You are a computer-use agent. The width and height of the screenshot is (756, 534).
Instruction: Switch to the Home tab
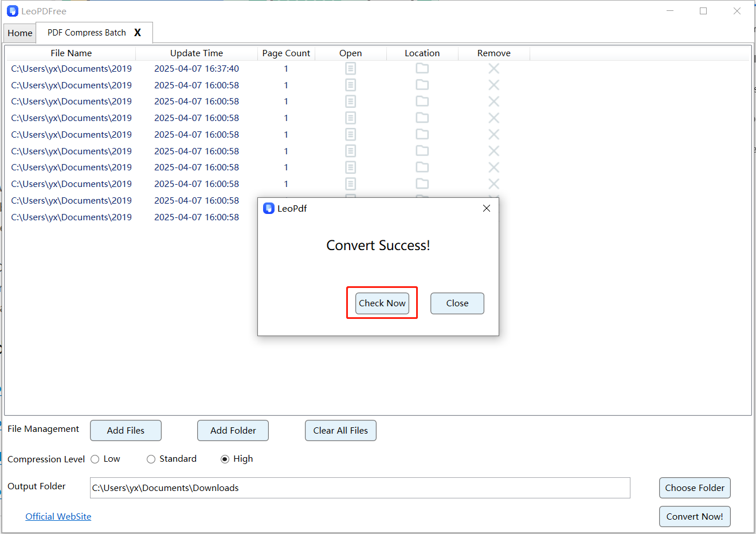[x=19, y=33]
